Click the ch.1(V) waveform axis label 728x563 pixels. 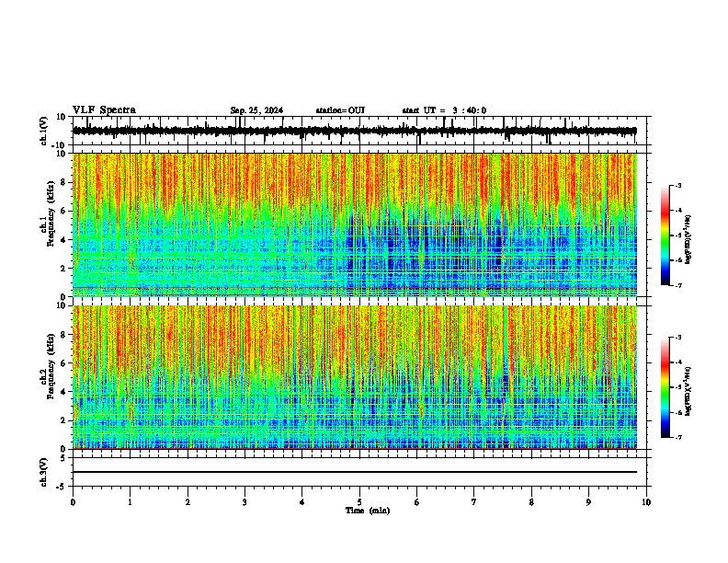point(43,131)
